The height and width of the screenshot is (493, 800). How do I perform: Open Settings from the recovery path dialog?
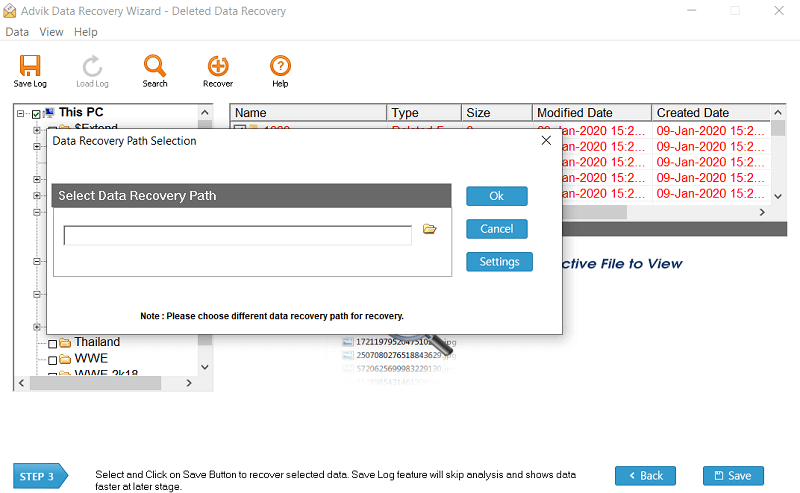499,262
